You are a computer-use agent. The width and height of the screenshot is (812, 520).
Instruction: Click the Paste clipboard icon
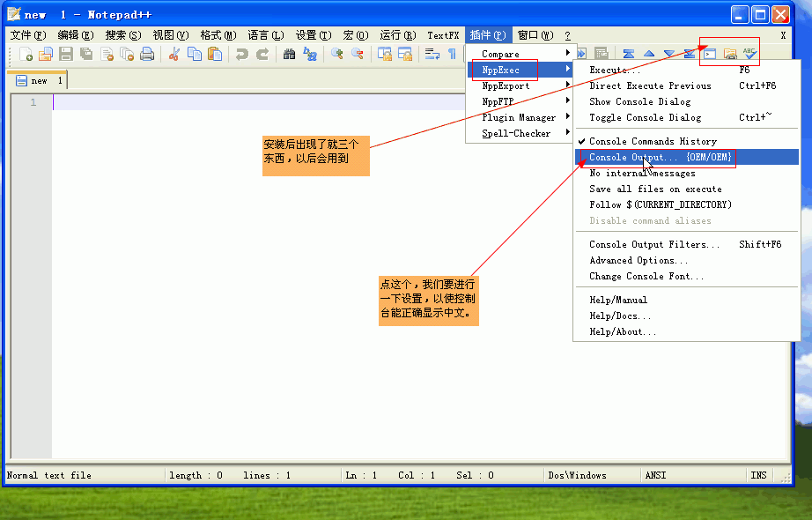[214, 54]
